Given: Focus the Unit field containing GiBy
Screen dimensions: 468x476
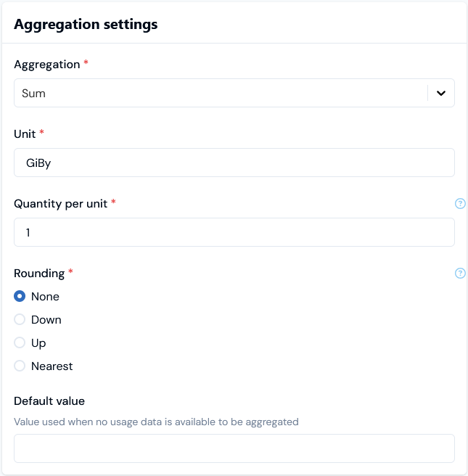Looking at the screenshot, I should (234, 163).
